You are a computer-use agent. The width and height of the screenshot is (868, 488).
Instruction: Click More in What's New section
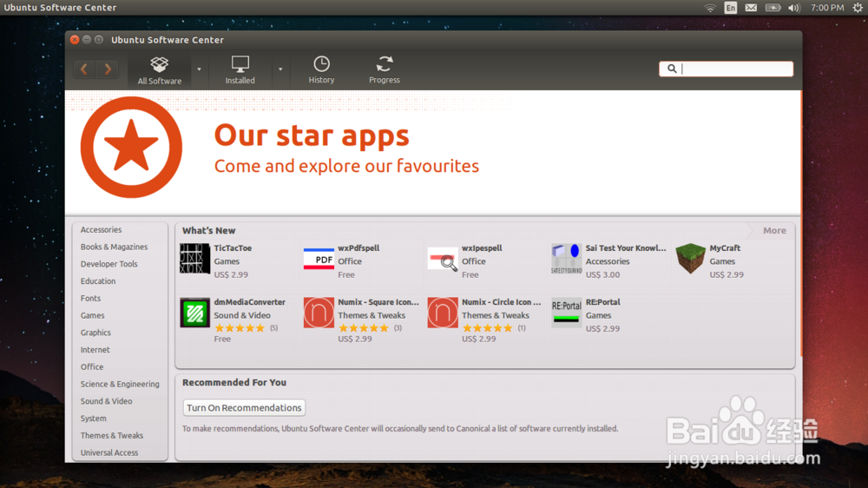point(774,230)
